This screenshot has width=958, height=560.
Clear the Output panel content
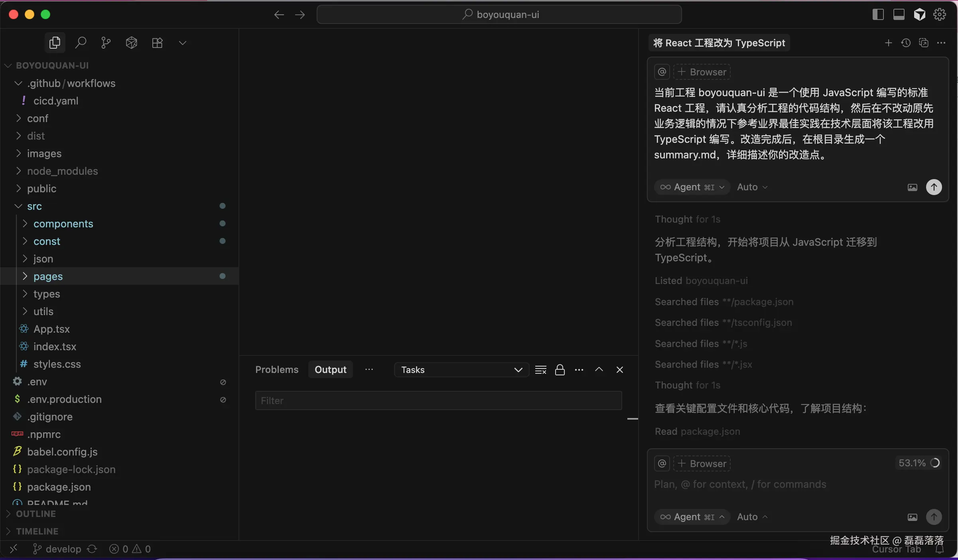540,370
